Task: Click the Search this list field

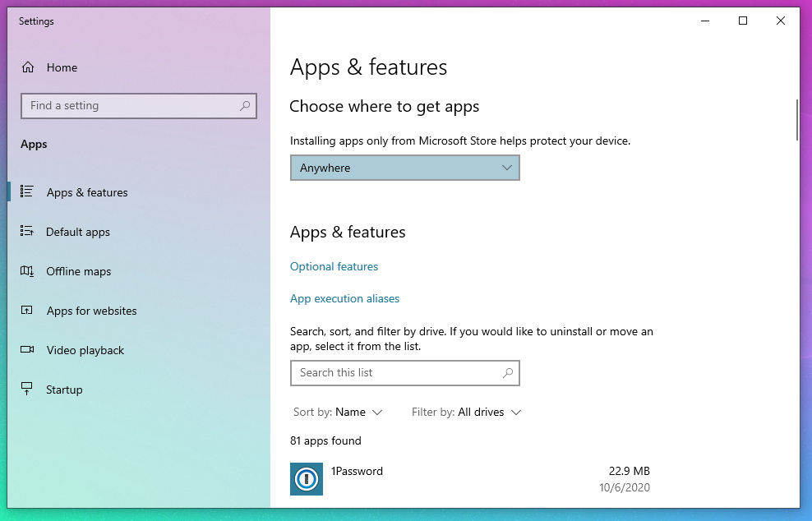Action: pos(405,373)
